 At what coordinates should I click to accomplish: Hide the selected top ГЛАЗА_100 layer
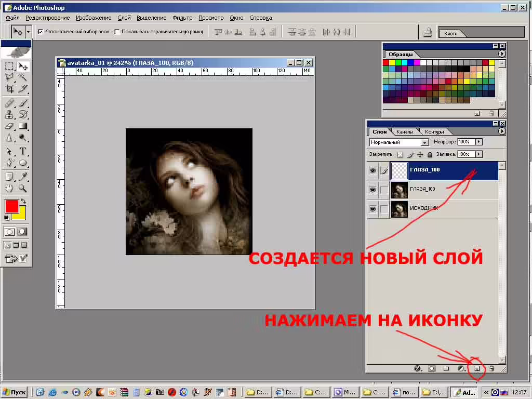[373, 170]
